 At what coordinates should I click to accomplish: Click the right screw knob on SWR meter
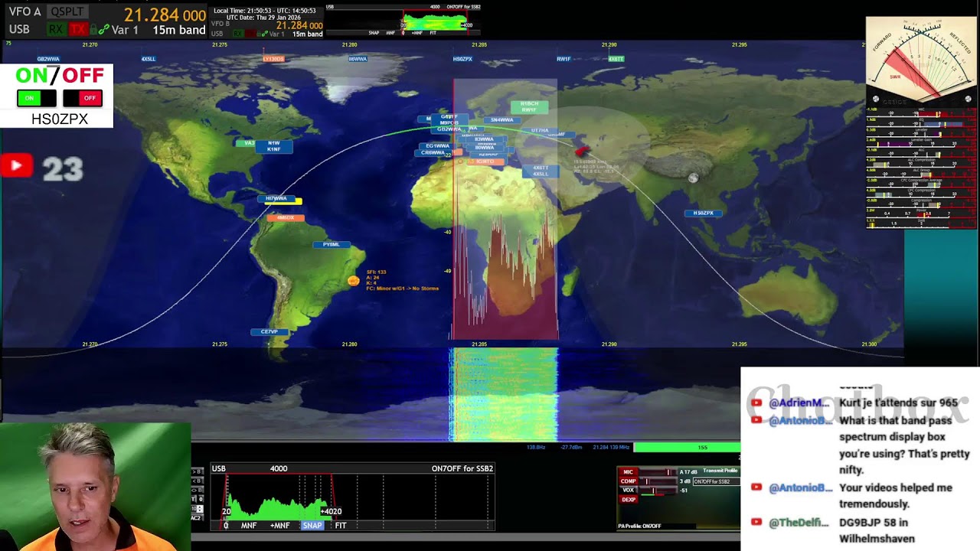pos(968,99)
